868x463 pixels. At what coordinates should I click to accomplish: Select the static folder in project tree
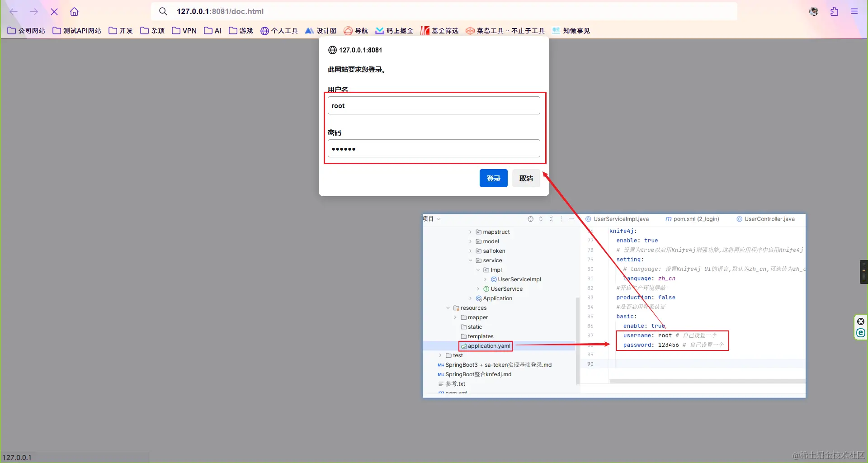471,327
